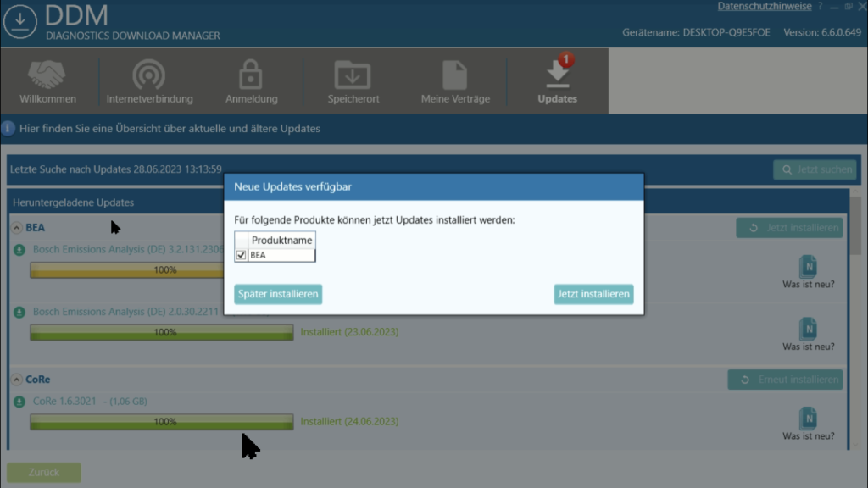
Task: Click Später installieren in the dialog
Action: (x=278, y=294)
